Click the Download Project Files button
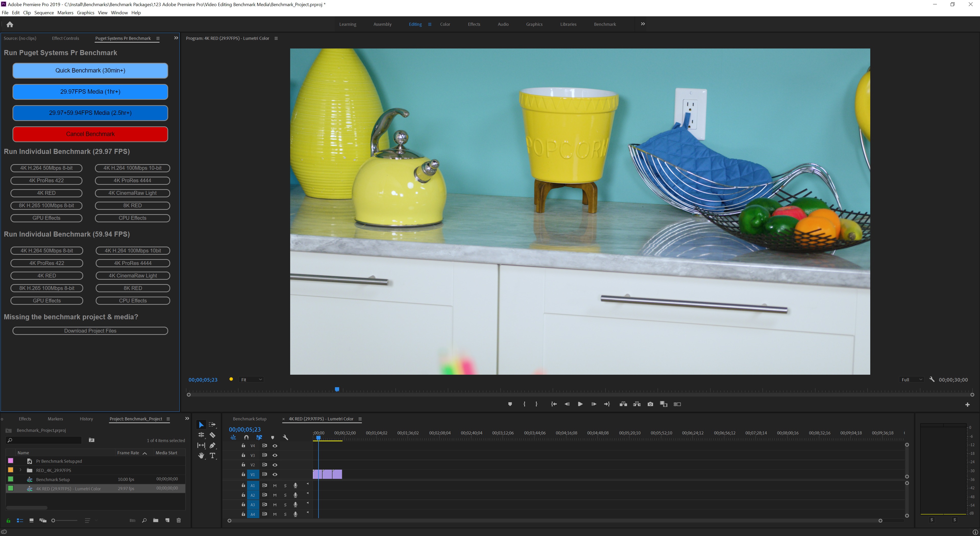The image size is (980, 536). coord(90,331)
